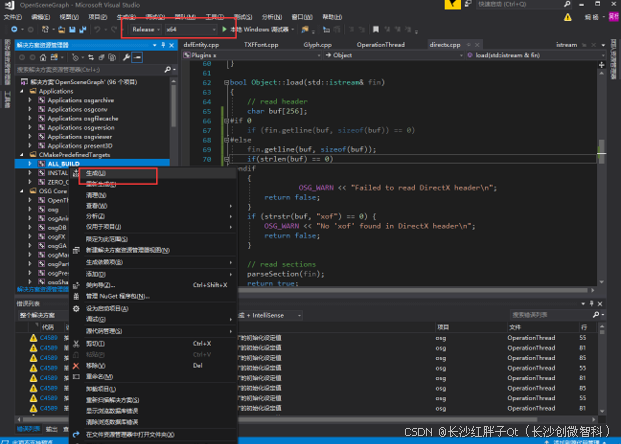The width and height of the screenshot is (621, 444).
Task: Select the ALL_BUILD project in the tree
Action: pyautogui.click(x=62, y=162)
